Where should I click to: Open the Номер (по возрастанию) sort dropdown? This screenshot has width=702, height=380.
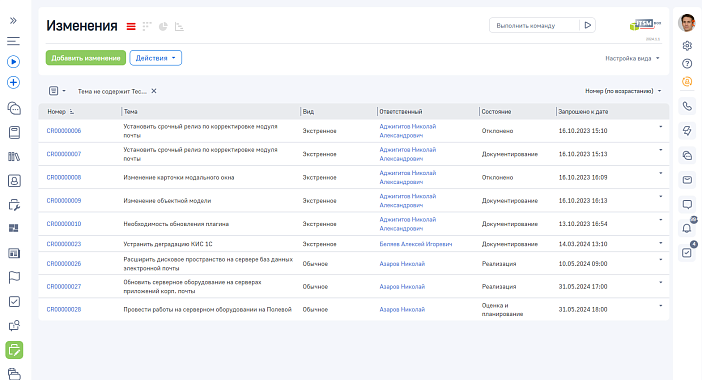(623, 91)
